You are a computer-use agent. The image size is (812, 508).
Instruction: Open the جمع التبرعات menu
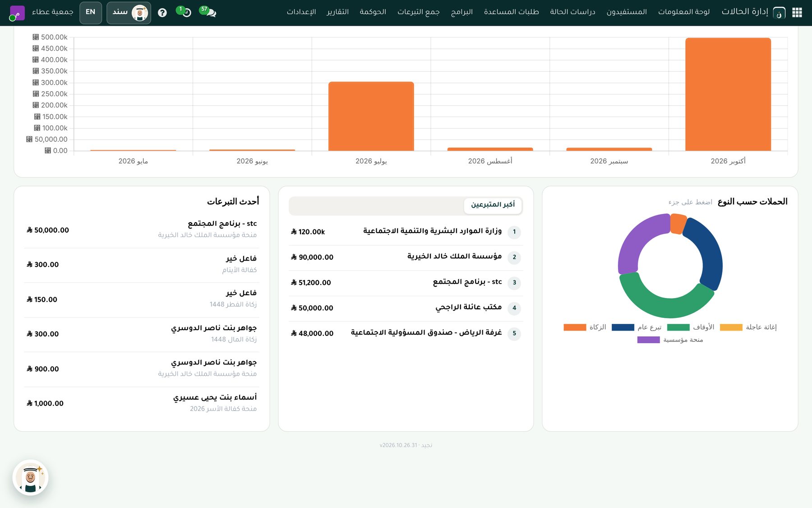click(419, 12)
